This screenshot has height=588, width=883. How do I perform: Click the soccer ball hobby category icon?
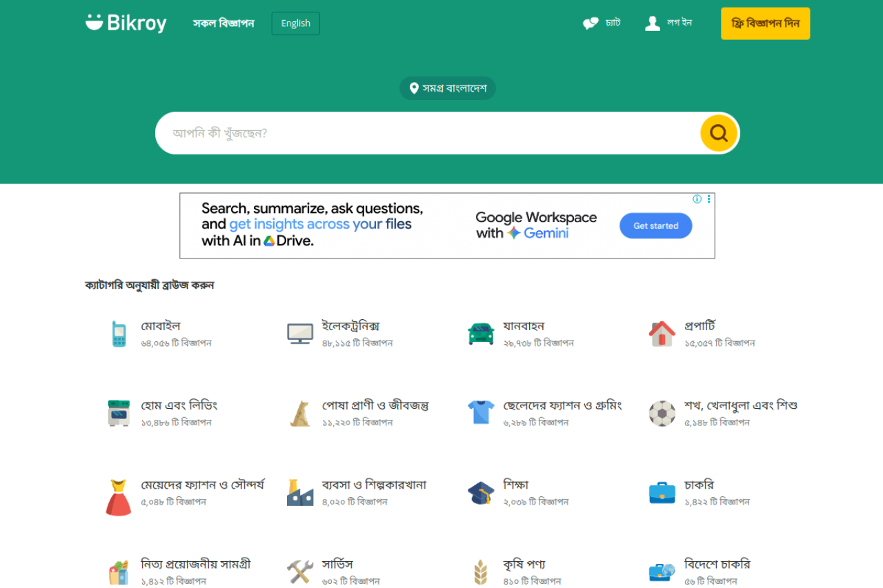[x=662, y=414]
